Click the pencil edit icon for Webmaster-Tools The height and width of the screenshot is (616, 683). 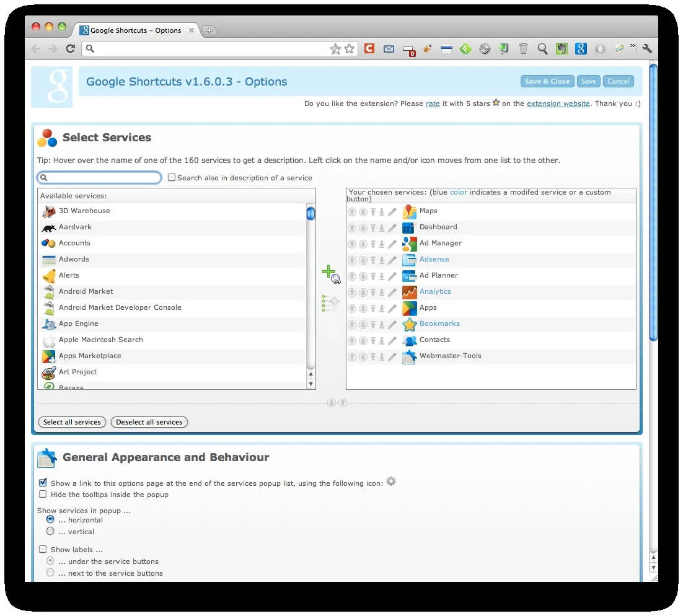click(x=392, y=357)
